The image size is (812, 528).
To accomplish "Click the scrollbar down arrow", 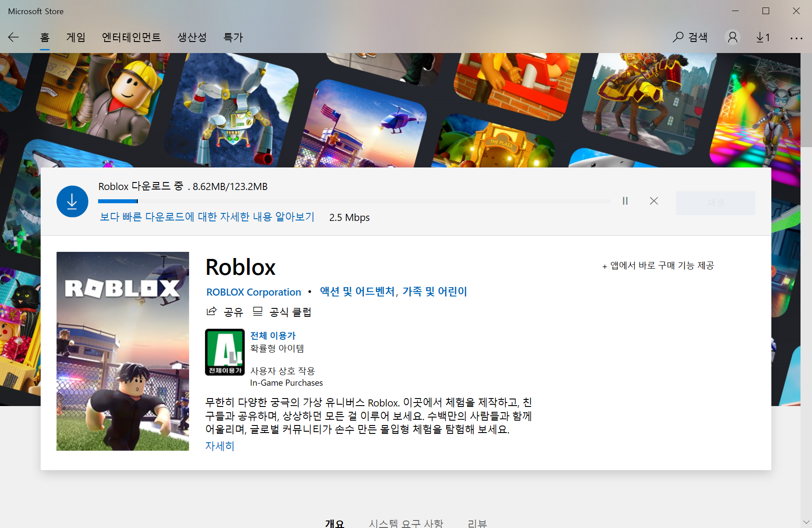I will click(806, 522).
